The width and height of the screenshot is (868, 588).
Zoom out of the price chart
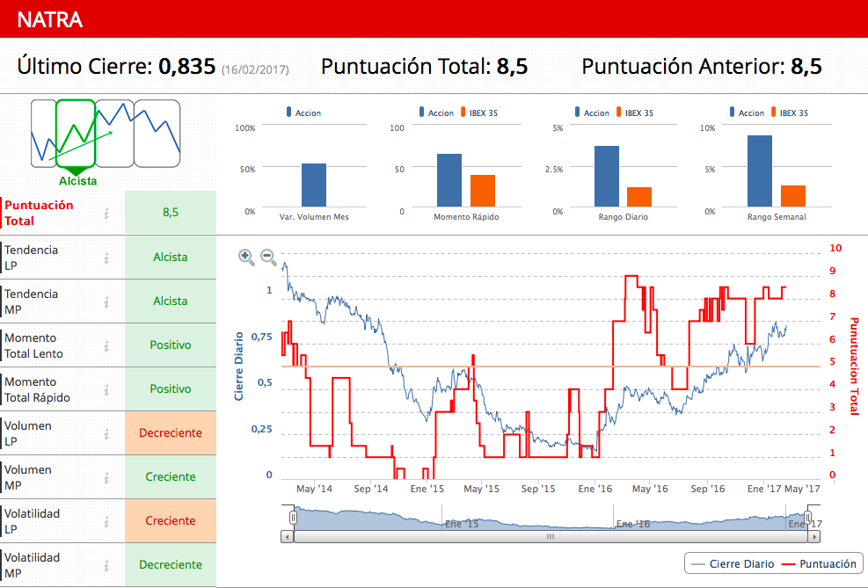pyautogui.click(x=268, y=258)
